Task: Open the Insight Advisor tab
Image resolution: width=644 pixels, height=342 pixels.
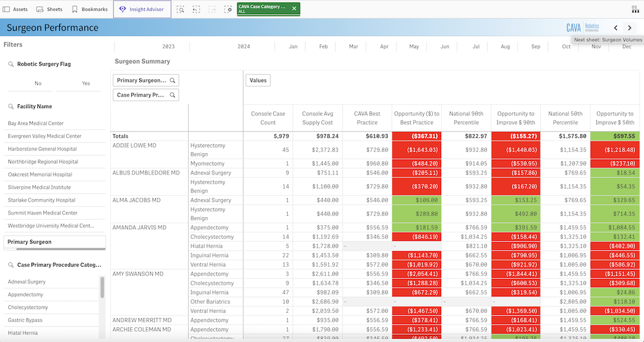Action: [x=142, y=9]
